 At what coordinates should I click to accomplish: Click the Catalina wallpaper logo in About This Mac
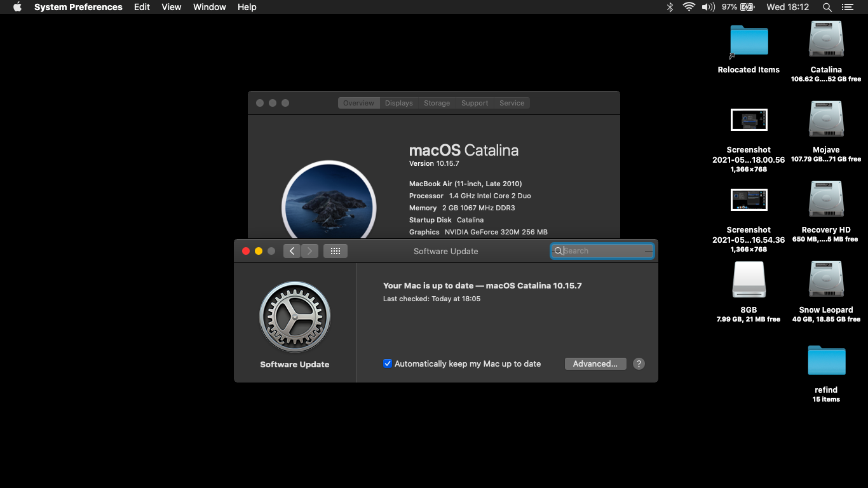(x=329, y=200)
